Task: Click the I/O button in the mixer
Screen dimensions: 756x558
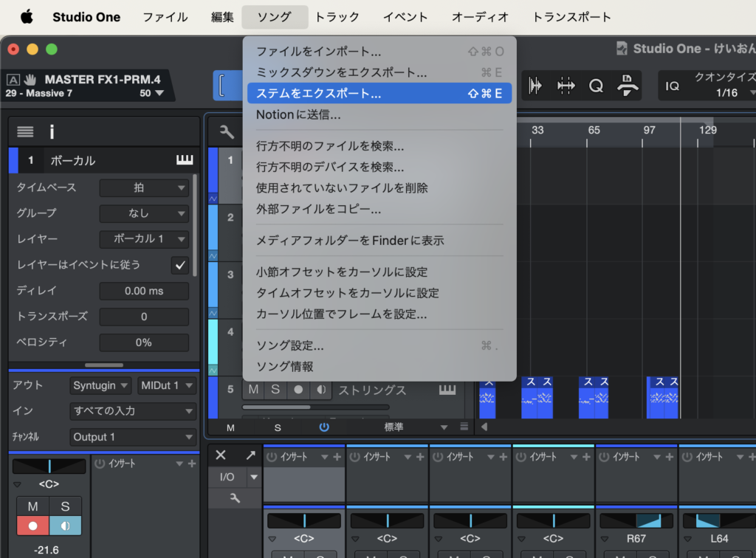Action: point(227,477)
